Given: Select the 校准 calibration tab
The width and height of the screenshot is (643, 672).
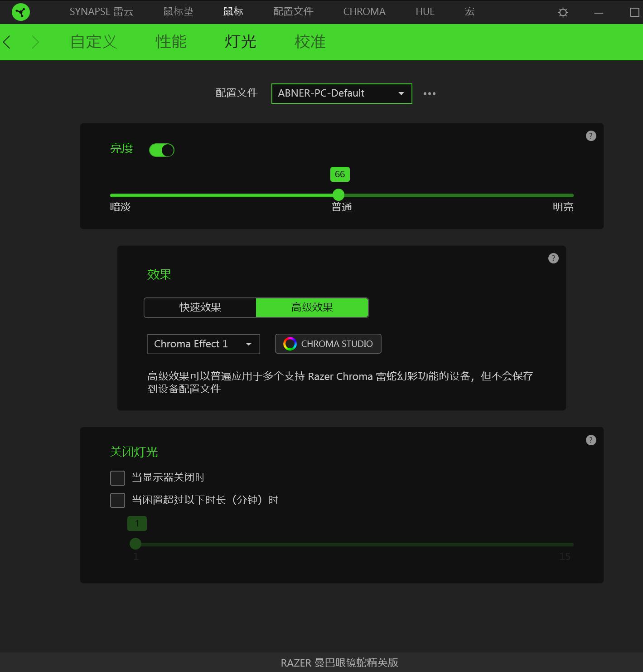Looking at the screenshot, I should pos(310,42).
